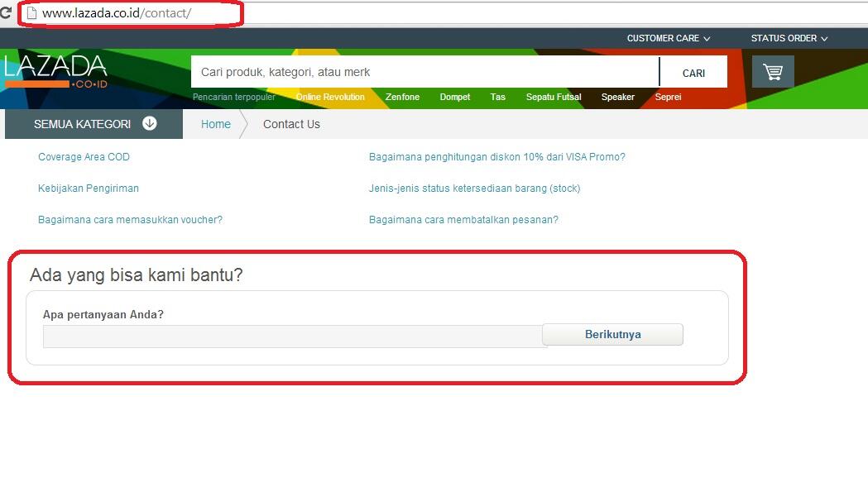Click the Berikutnya button
Screen dimensions: 868x487
613,334
